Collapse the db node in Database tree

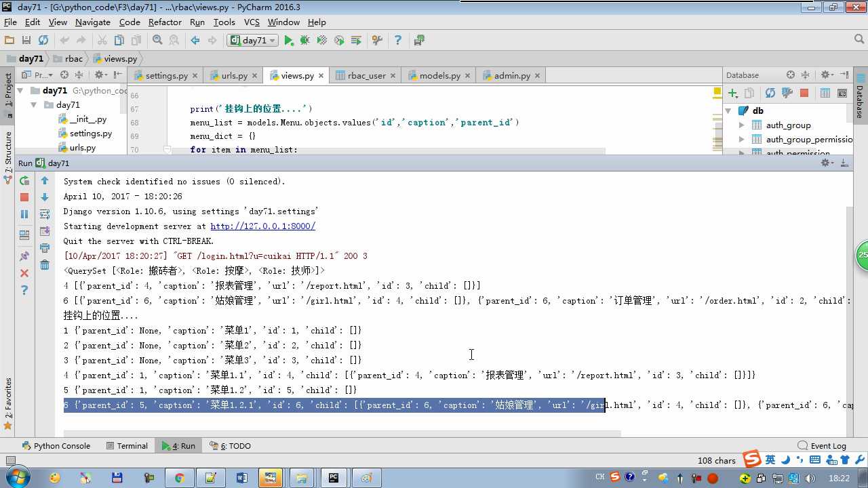[x=728, y=110]
